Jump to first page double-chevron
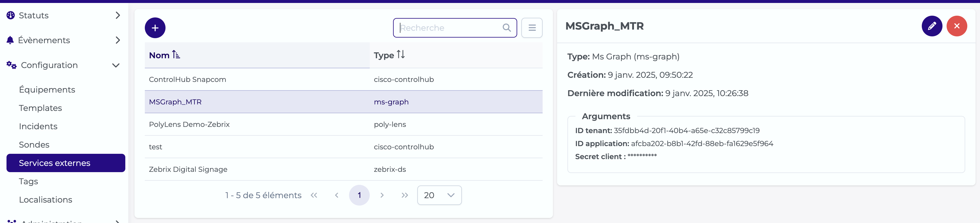This screenshot has width=980, height=223. (x=314, y=195)
